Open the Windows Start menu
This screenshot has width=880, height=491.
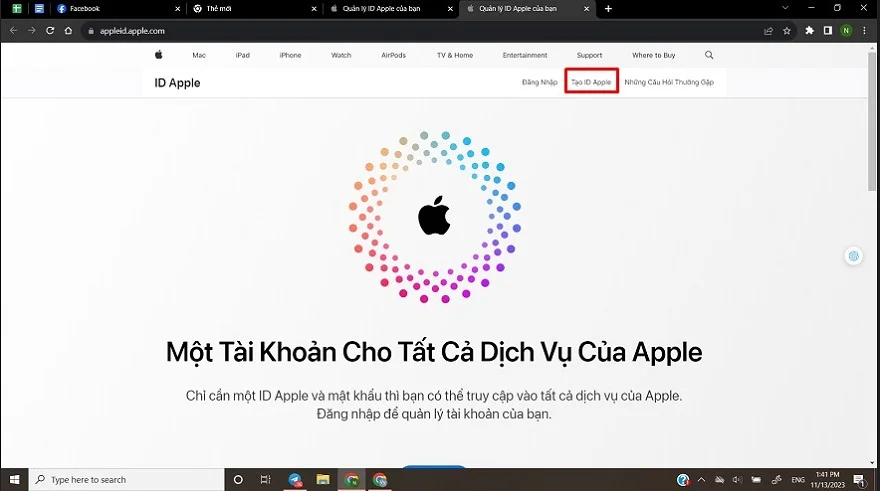pos(15,480)
